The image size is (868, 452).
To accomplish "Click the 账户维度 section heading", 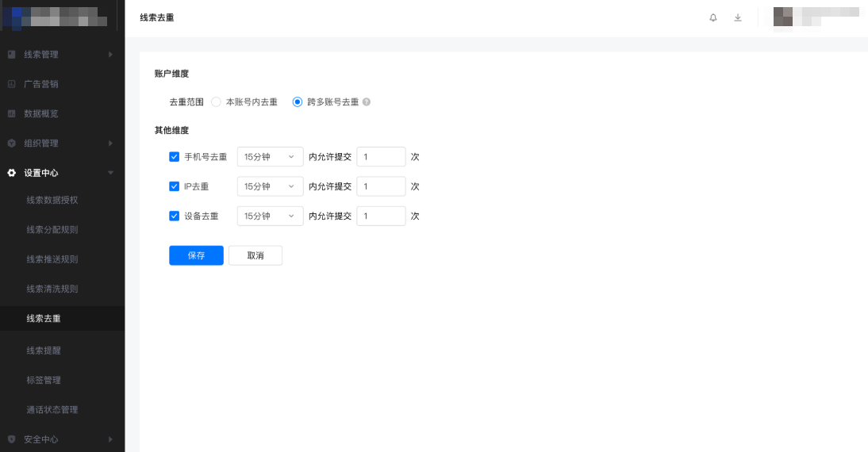I will click(171, 74).
